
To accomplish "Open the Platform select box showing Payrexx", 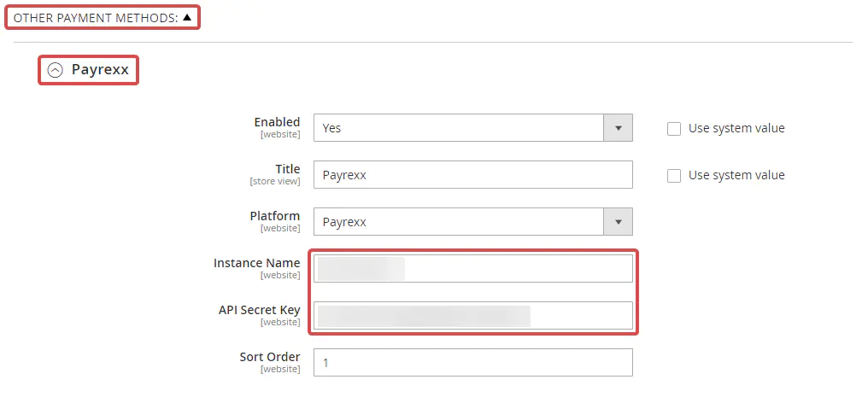I will (x=459, y=222).
